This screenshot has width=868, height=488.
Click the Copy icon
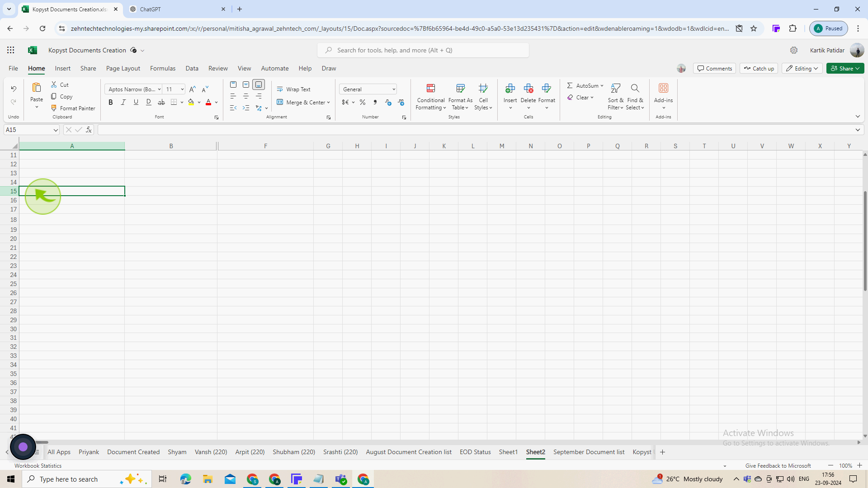coord(54,96)
